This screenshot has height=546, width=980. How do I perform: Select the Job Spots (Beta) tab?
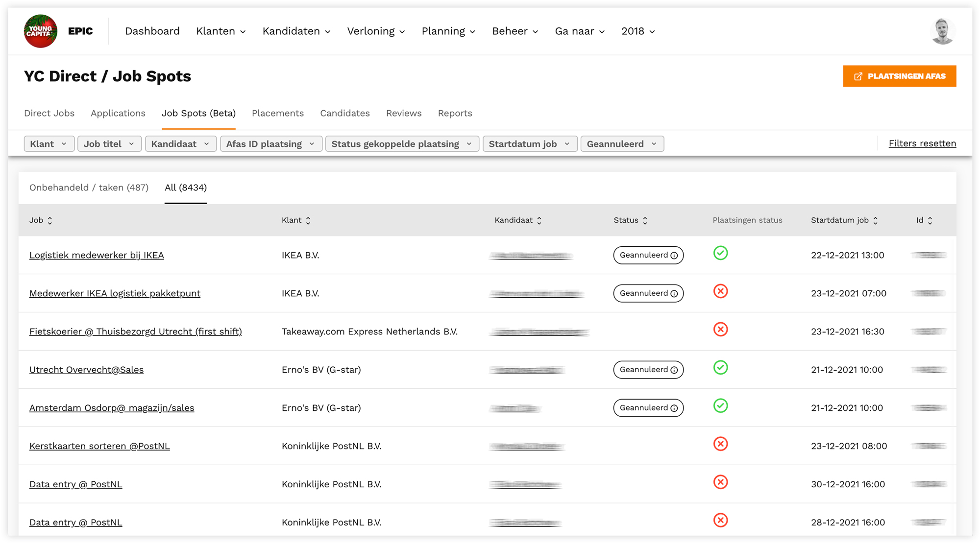tap(198, 114)
